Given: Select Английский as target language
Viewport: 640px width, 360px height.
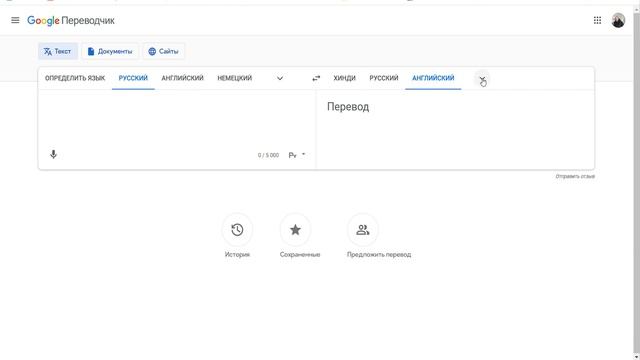Looking at the screenshot, I should 433,78.
